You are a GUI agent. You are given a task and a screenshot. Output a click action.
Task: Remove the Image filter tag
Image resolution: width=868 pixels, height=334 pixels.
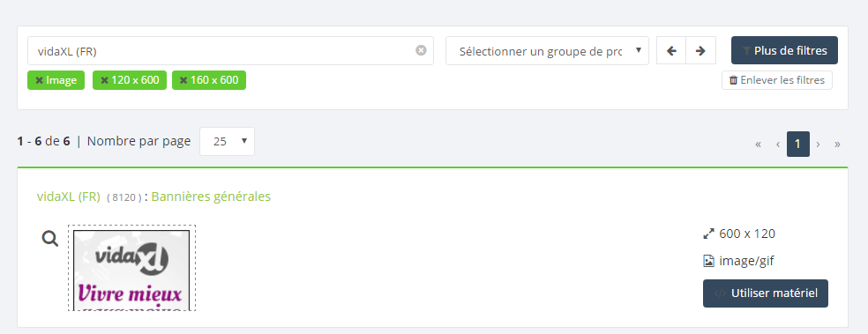[56, 80]
